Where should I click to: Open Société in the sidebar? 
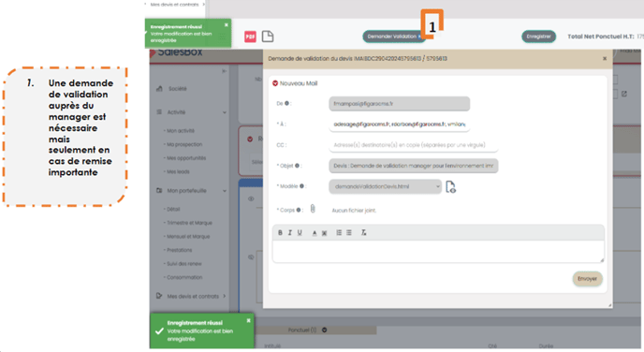tap(178, 89)
